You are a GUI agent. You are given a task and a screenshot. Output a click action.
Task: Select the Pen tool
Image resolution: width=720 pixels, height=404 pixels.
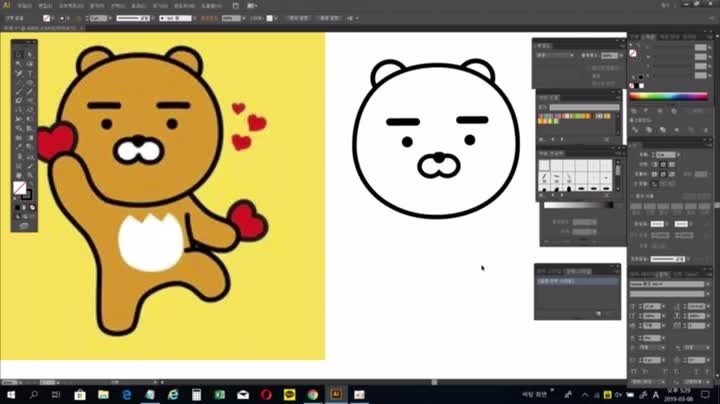point(19,73)
